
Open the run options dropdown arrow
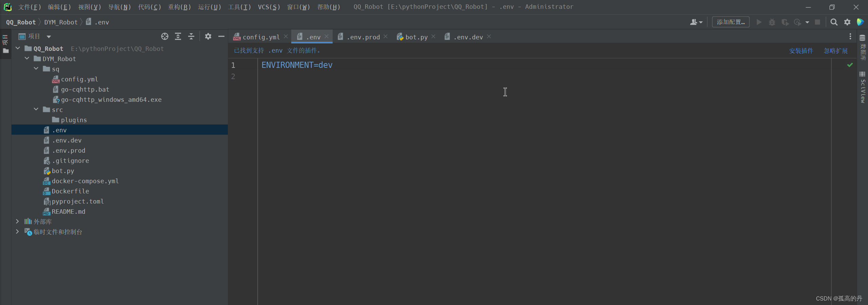click(x=807, y=22)
